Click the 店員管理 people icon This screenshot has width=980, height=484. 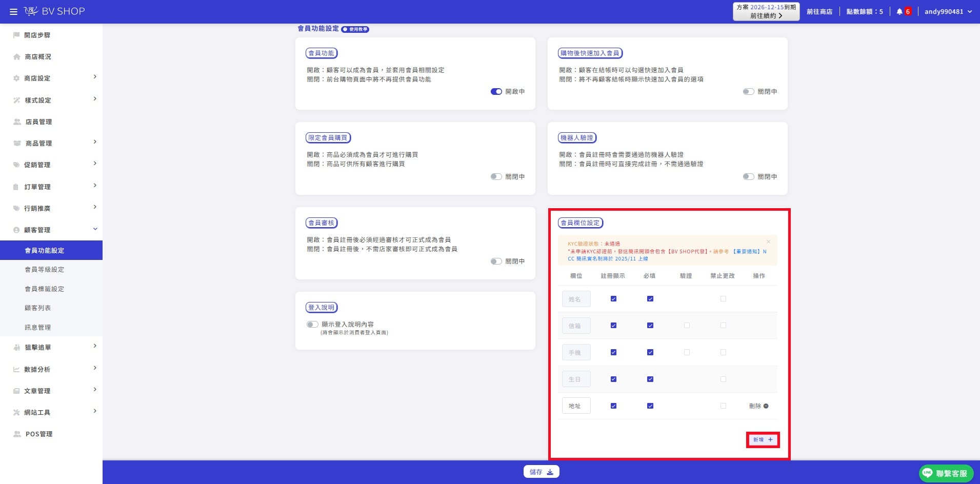click(17, 122)
